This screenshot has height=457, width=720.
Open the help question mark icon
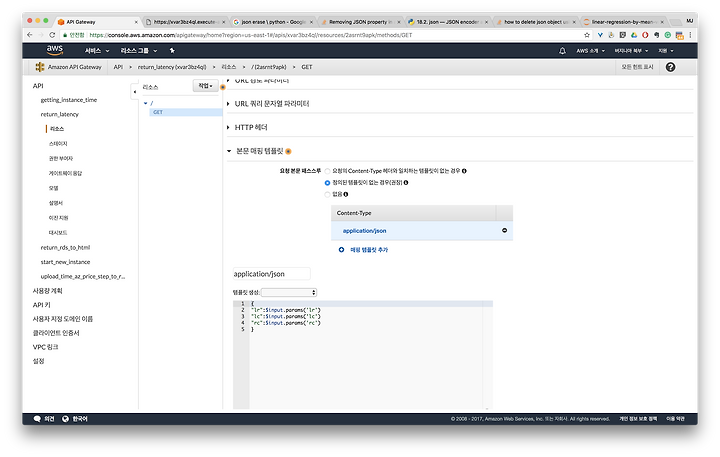(670, 67)
